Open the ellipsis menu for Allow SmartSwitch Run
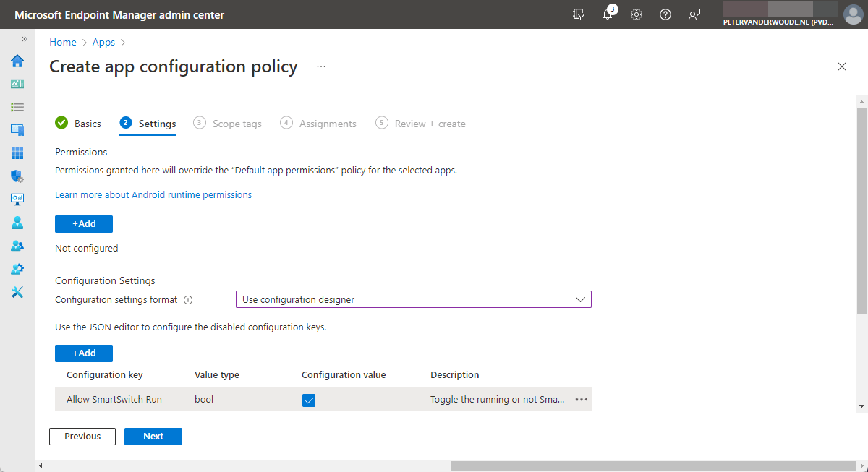 coord(581,399)
